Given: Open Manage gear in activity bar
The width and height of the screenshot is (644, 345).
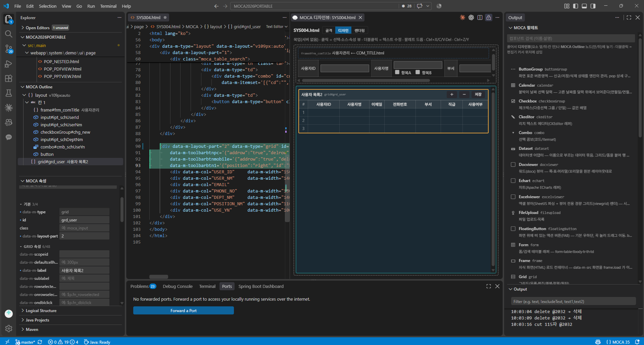Looking at the screenshot, I should click(x=9, y=328).
